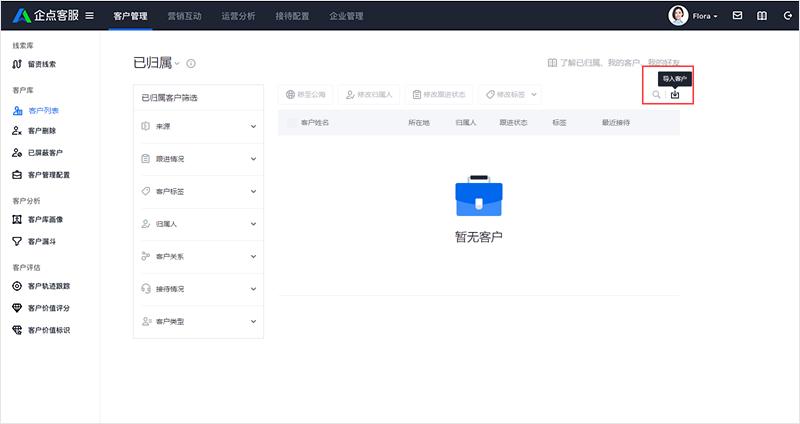The height and width of the screenshot is (424, 800).
Task: Open the mail messages icon in header
Action: click(x=737, y=16)
